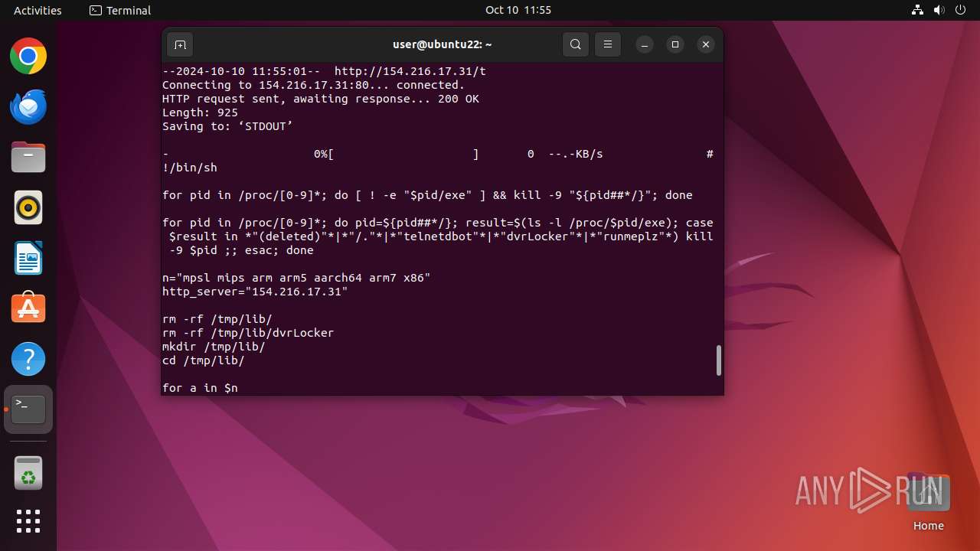980x551 pixels.
Task: Click the line 'Length: 925'
Action: click(x=200, y=112)
